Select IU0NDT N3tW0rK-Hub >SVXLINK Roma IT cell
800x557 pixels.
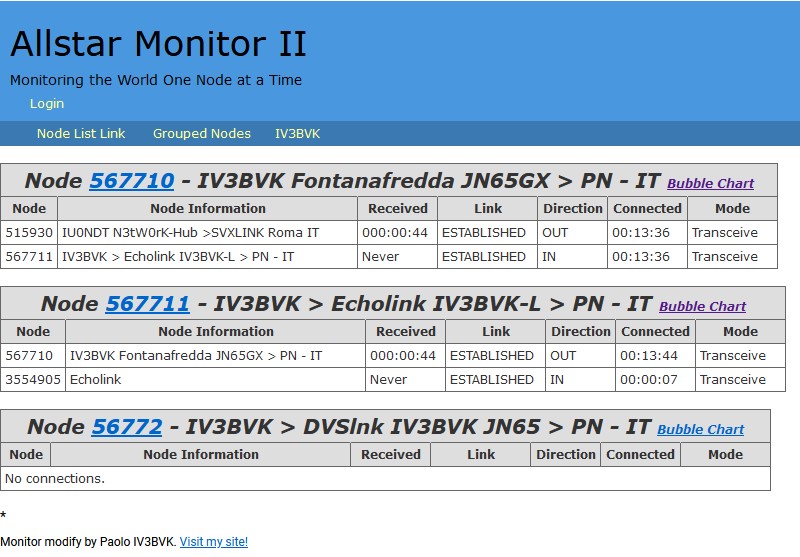(208, 233)
